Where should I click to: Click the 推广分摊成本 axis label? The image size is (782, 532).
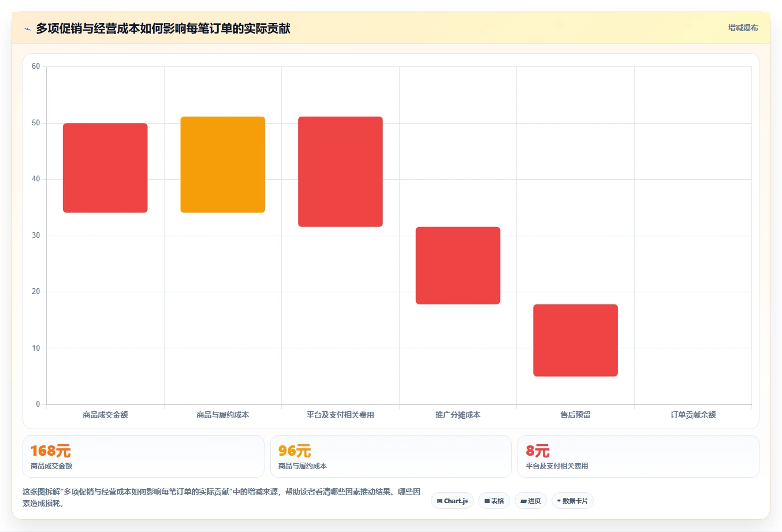458,415
